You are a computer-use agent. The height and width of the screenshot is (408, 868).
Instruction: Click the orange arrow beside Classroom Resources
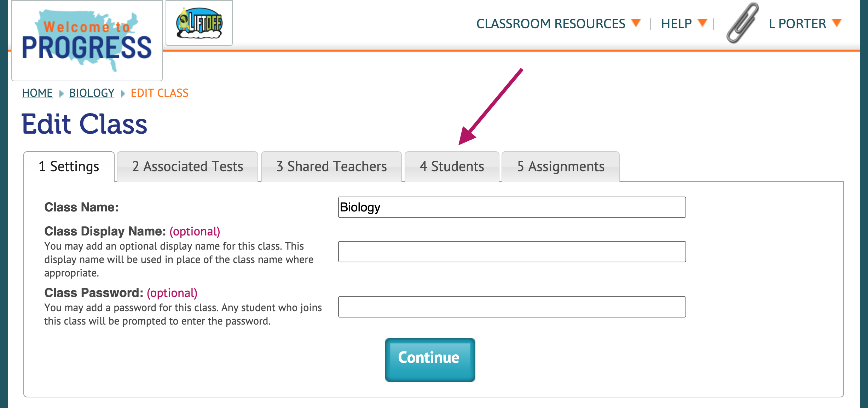point(636,23)
